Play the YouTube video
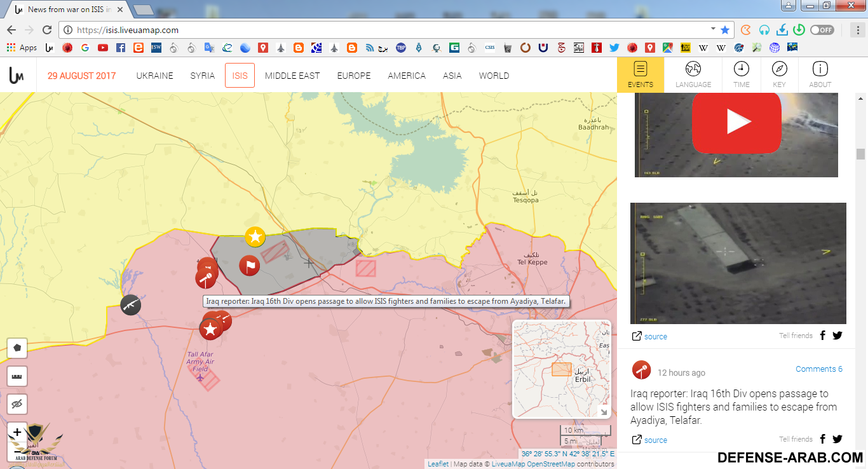This screenshot has height=469, width=868. pyautogui.click(x=736, y=122)
